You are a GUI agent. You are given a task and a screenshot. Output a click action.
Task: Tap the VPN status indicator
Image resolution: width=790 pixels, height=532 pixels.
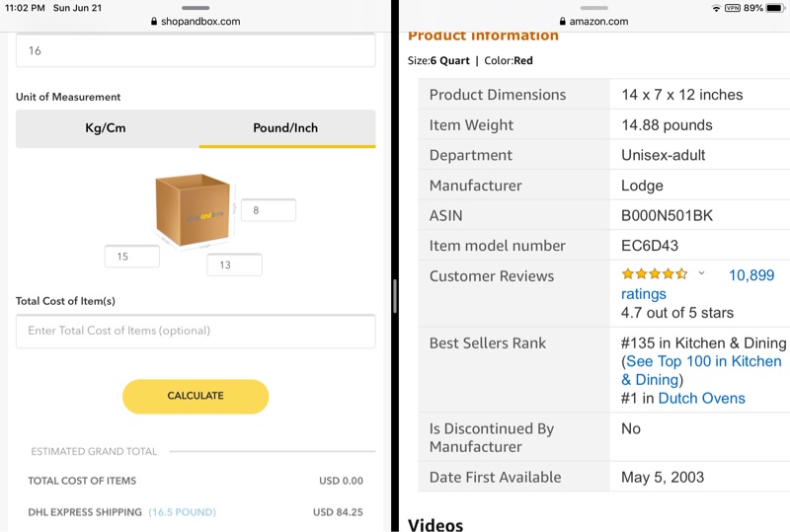tap(733, 8)
